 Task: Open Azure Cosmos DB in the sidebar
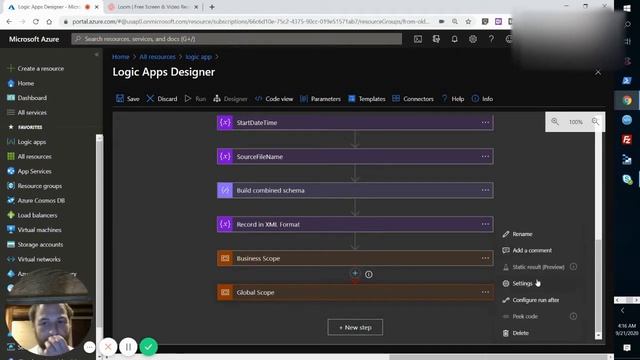click(x=36, y=201)
